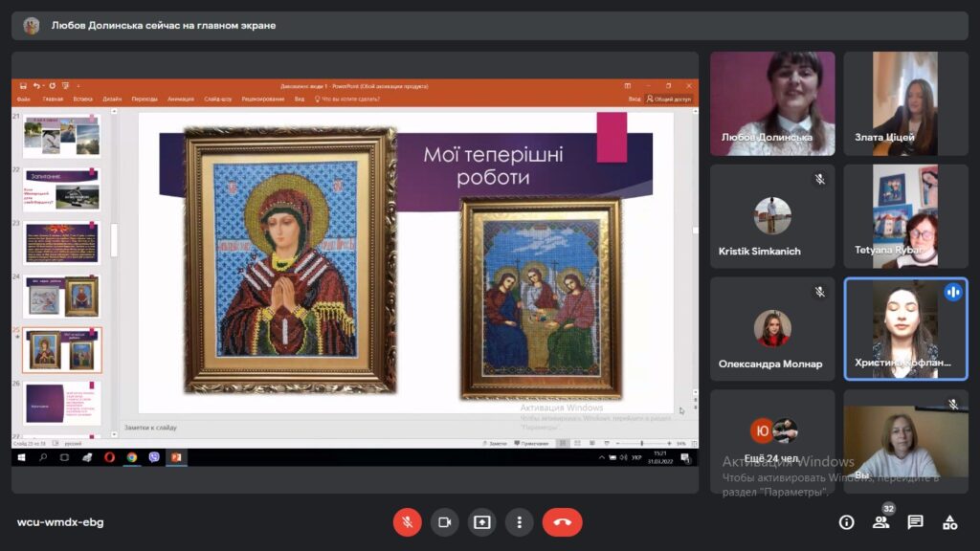Click Олександра Молнар's muted tile
Screen dimensions: 980x551
coord(772,329)
